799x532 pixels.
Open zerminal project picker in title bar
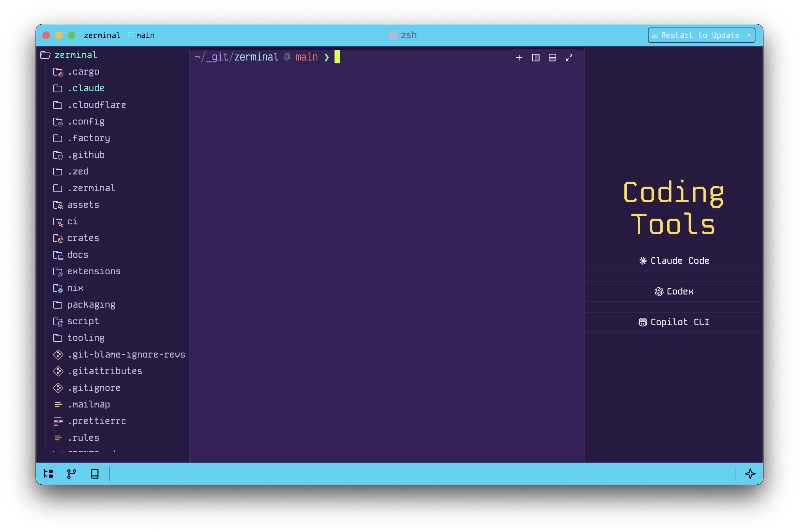102,35
